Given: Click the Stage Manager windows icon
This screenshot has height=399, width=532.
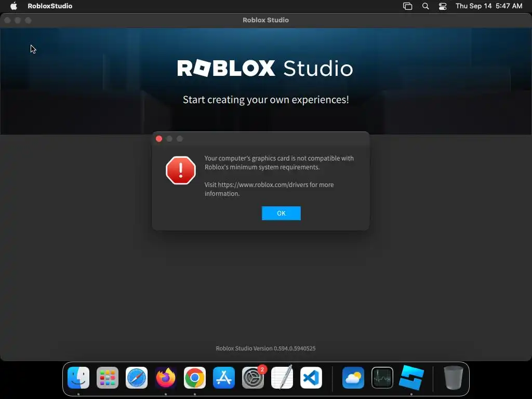Looking at the screenshot, I should coord(407,6).
